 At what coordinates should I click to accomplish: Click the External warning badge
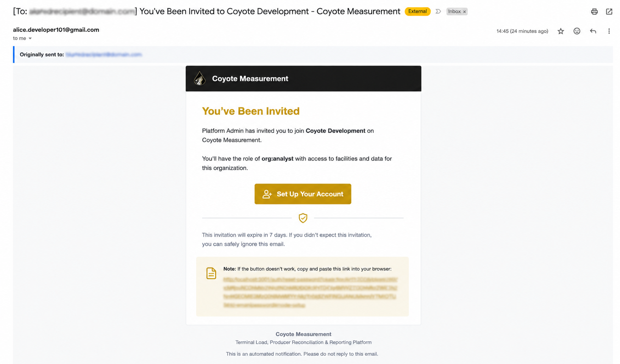tap(417, 11)
